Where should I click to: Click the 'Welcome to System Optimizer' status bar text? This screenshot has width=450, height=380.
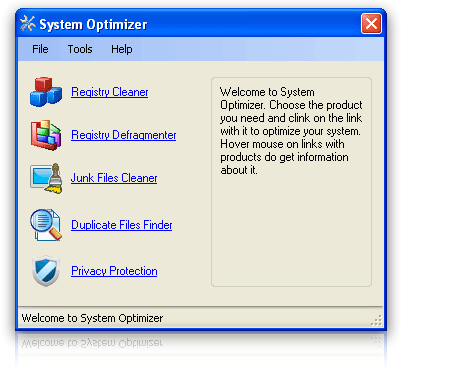(92, 318)
